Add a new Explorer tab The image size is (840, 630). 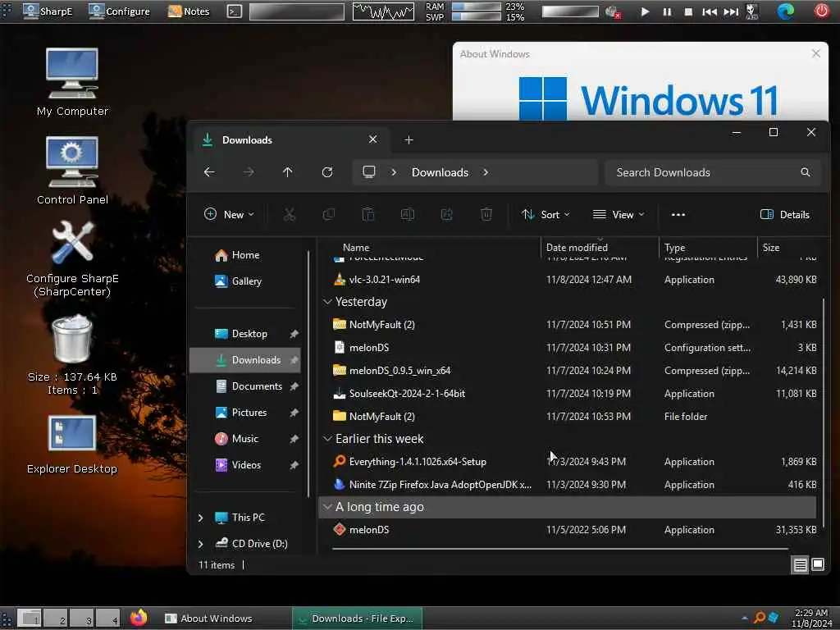click(409, 139)
